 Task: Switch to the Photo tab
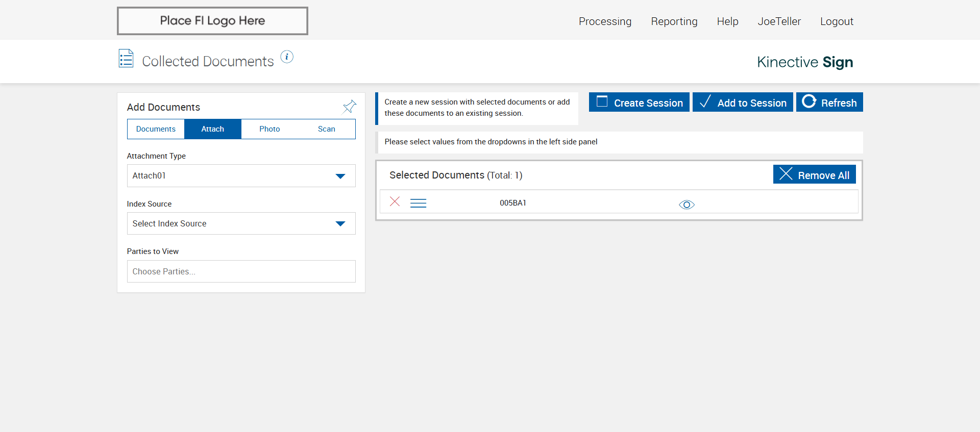click(x=269, y=129)
